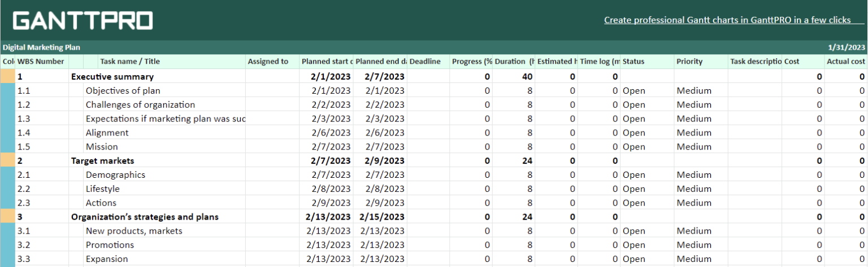The height and width of the screenshot is (267, 868).
Task: Click the Priority column header
Action: tap(689, 62)
